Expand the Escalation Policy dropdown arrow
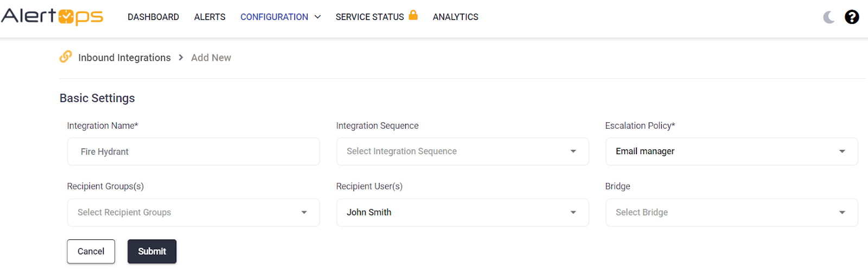This screenshot has height=272, width=868. 842,151
